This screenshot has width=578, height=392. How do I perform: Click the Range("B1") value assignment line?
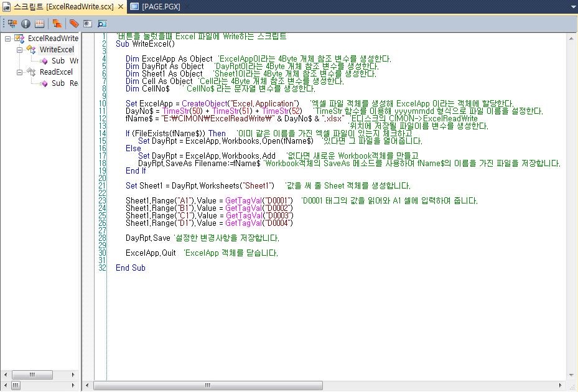[x=209, y=208]
